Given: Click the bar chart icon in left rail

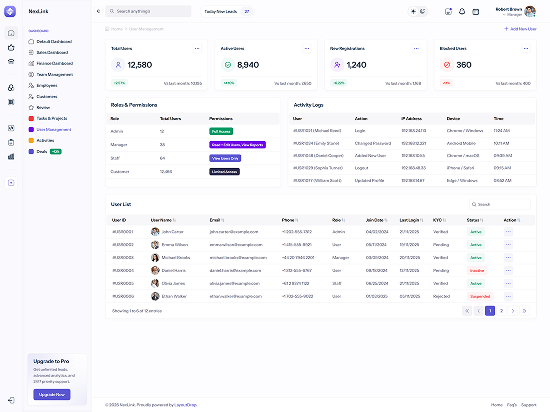Looking at the screenshot, I should (x=11, y=156).
